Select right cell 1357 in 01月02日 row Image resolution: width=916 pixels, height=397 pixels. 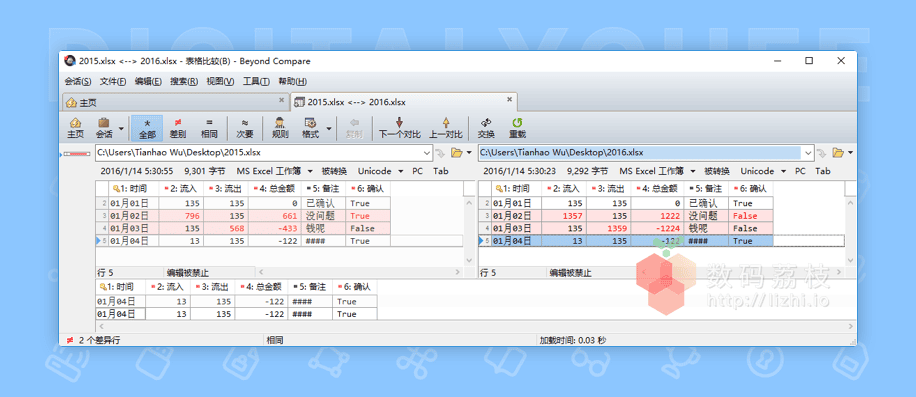(x=564, y=216)
